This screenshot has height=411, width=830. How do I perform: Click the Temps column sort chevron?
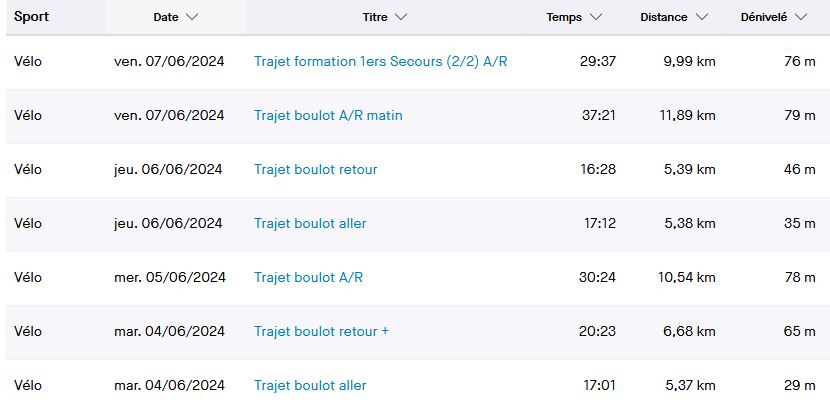596,18
